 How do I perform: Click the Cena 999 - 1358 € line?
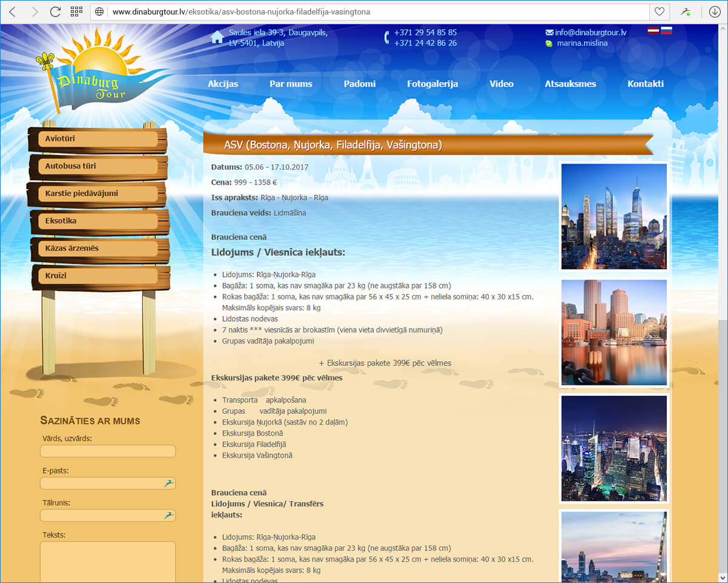[x=244, y=182]
